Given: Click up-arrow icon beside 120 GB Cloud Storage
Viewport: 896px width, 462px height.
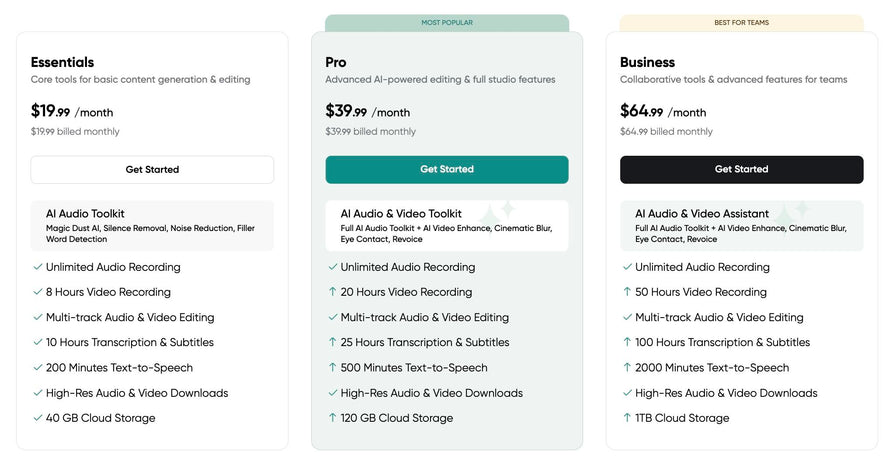Looking at the screenshot, I should [x=332, y=418].
